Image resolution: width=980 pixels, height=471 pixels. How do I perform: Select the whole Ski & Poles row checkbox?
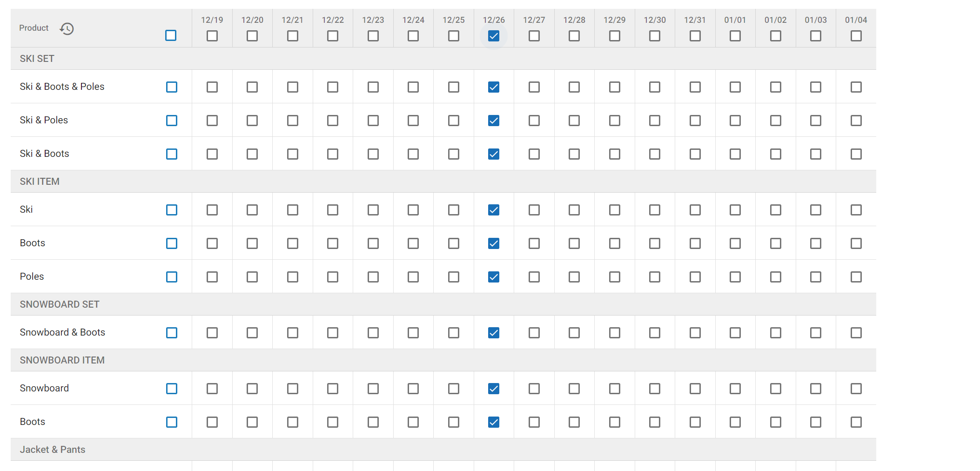click(x=172, y=121)
